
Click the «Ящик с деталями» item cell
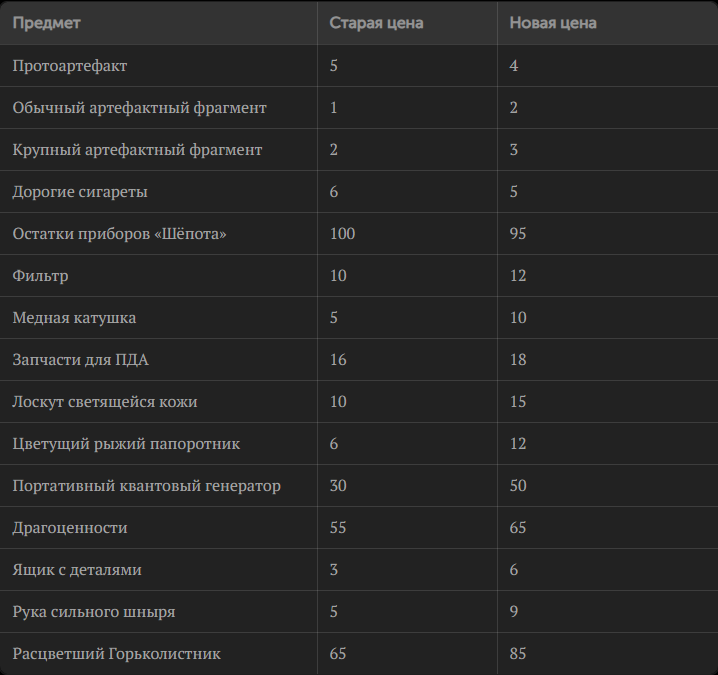click(77, 570)
